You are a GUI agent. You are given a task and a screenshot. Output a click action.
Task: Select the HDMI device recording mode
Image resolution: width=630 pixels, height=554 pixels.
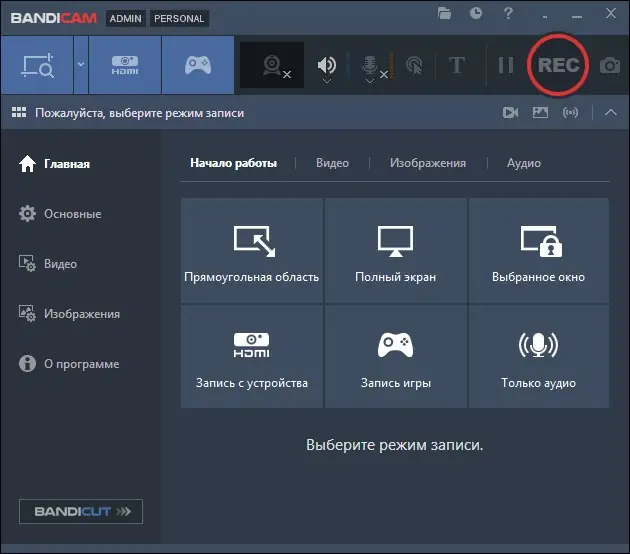point(125,65)
